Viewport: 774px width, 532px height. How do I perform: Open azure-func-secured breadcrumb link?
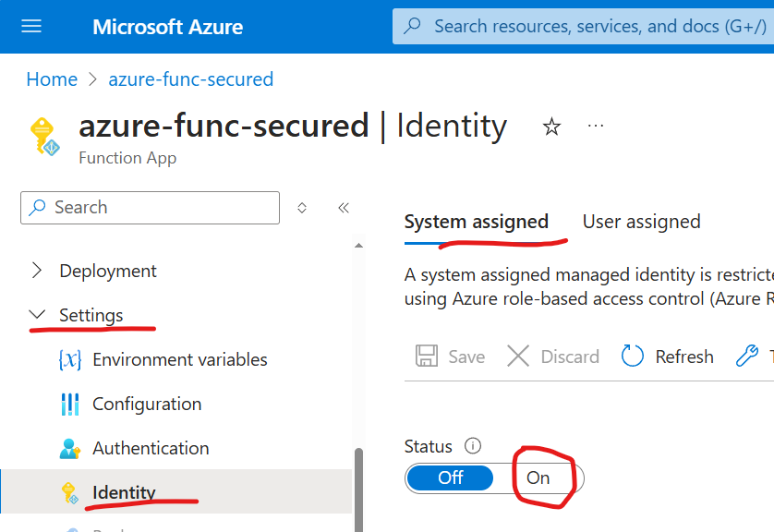(x=190, y=79)
